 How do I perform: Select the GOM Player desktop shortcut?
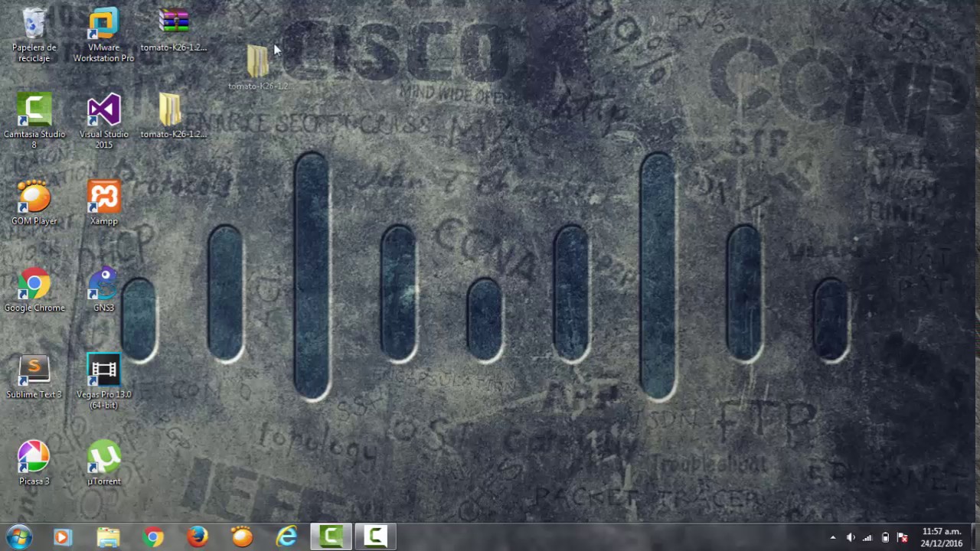tap(34, 203)
